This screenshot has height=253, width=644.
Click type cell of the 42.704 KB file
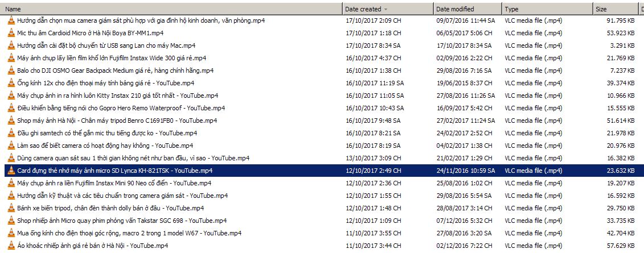click(533, 233)
